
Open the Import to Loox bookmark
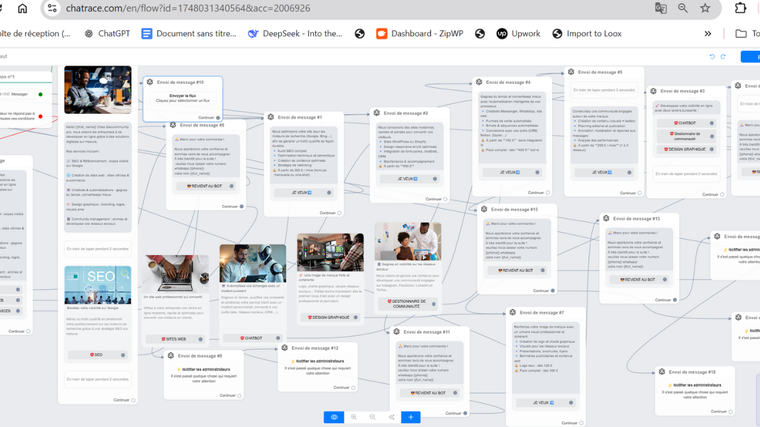(587, 33)
